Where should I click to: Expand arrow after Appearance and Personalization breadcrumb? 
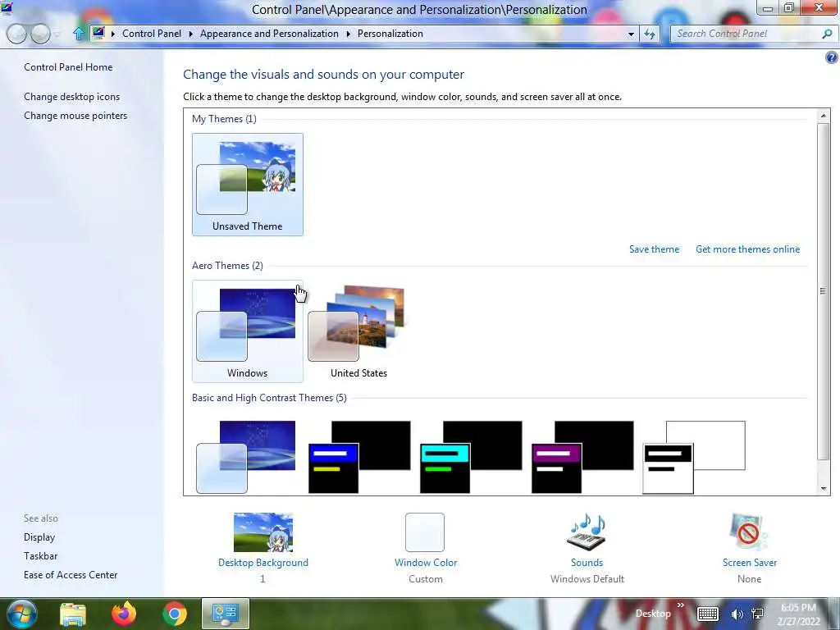(x=348, y=34)
